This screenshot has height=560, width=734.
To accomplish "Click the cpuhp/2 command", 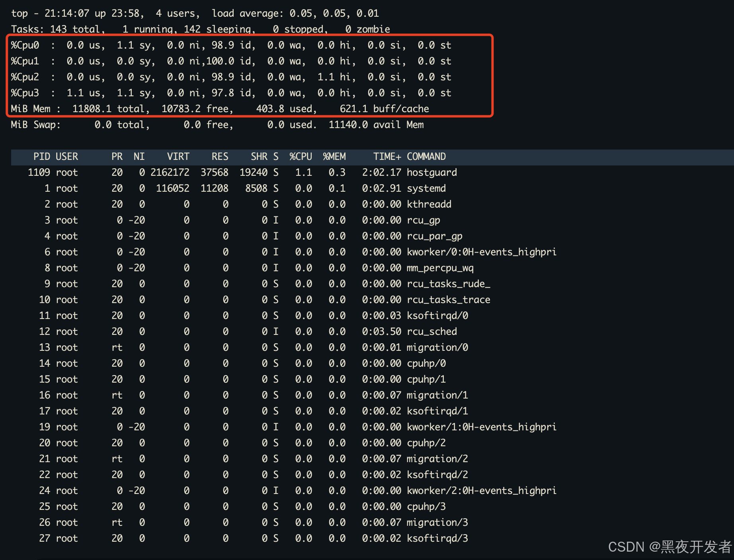I will tap(426, 443).
